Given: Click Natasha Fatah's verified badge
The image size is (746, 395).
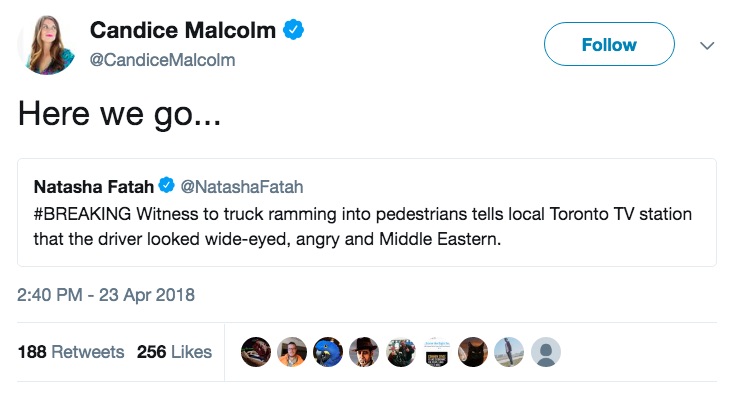Looking at the screenshot, I should [166, 185].
